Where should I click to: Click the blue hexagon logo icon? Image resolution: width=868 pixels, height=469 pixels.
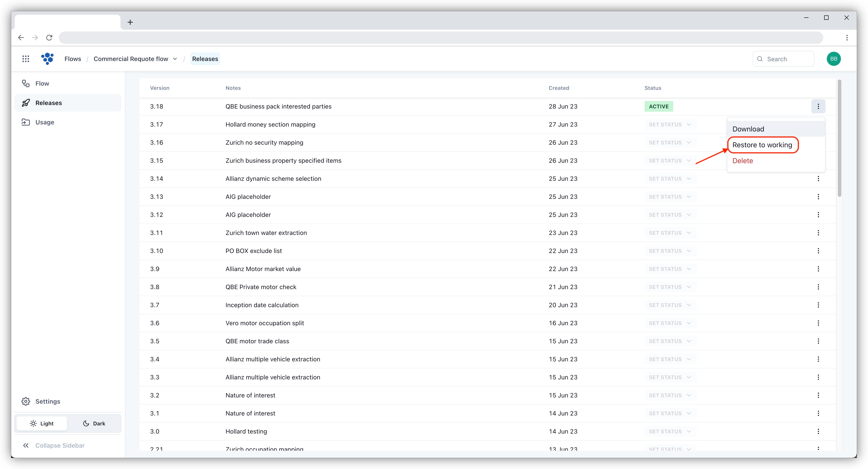(48, 59)
